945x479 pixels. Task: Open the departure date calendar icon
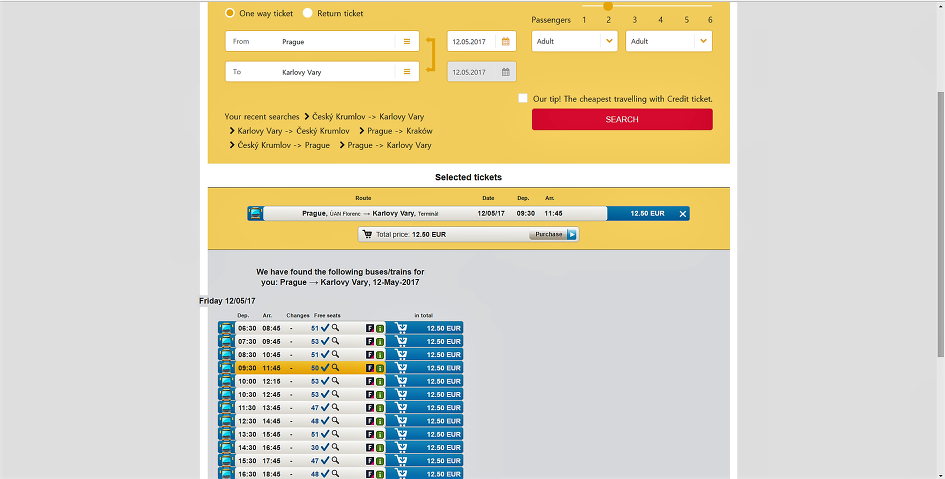(x=506, y=42)
